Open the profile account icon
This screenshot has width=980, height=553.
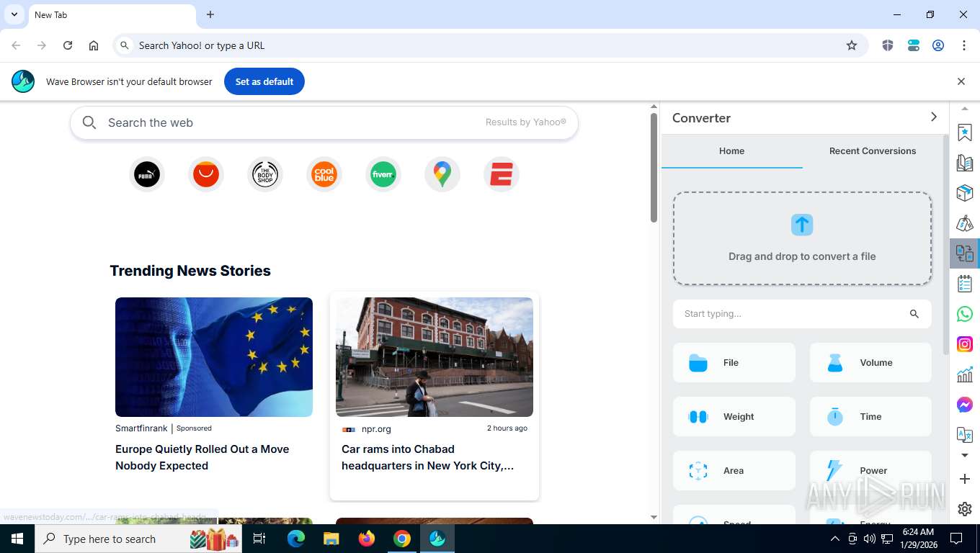point(938,45)
